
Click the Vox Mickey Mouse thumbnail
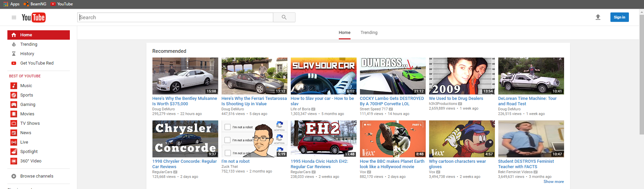tap(462, 139)
